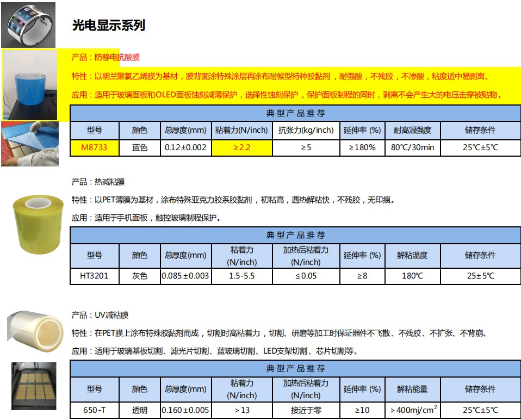Click the thickness value 0.085±0.003
The height and width of the screenshot is (420, 521).
[x=186, y=276]
